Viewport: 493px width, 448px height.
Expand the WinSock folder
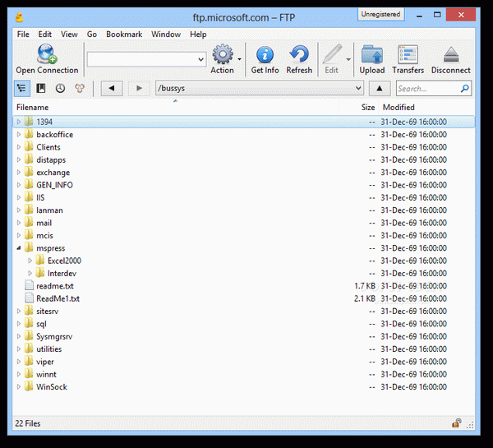(19, 386)
